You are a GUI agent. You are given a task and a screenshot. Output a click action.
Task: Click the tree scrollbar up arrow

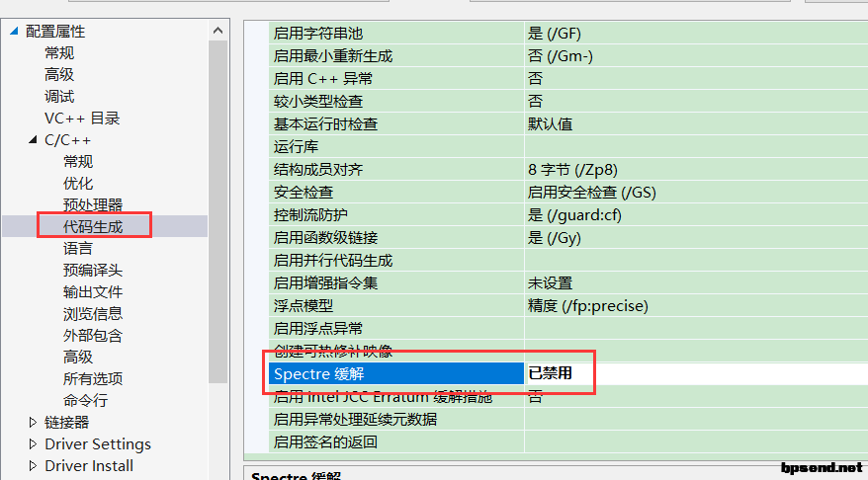[218, 31]
